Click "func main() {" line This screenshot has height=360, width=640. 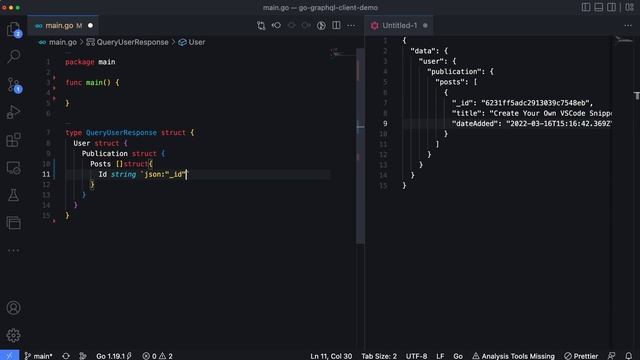pos(92,82)
